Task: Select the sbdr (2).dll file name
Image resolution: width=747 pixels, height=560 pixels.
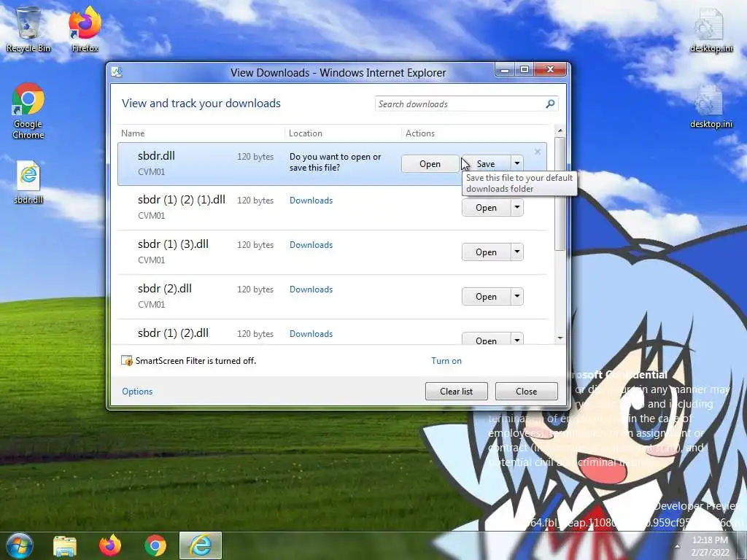Action: pyautogui.click(x=164, y=289)
